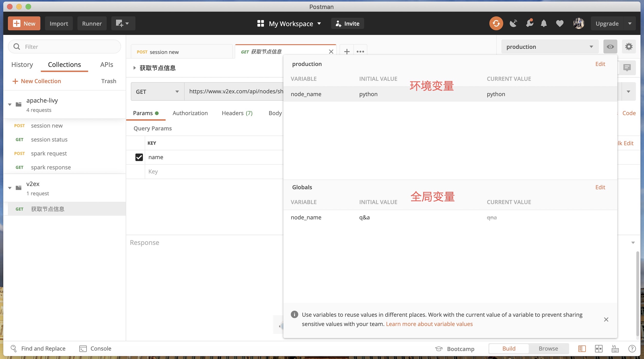Open Learn more about variable values
This screenshot has width=644, height=359.
[429, 324]
